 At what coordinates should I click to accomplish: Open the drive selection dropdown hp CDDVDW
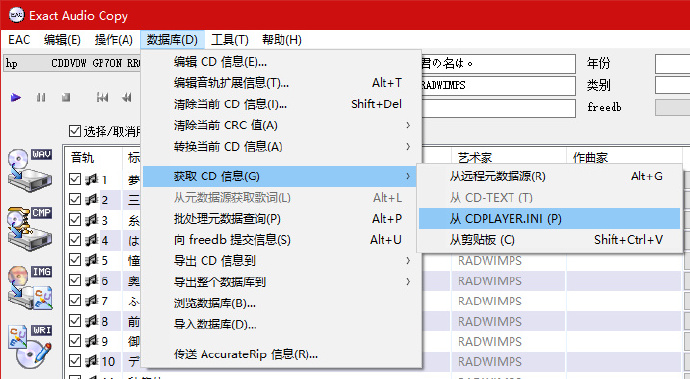72,63
